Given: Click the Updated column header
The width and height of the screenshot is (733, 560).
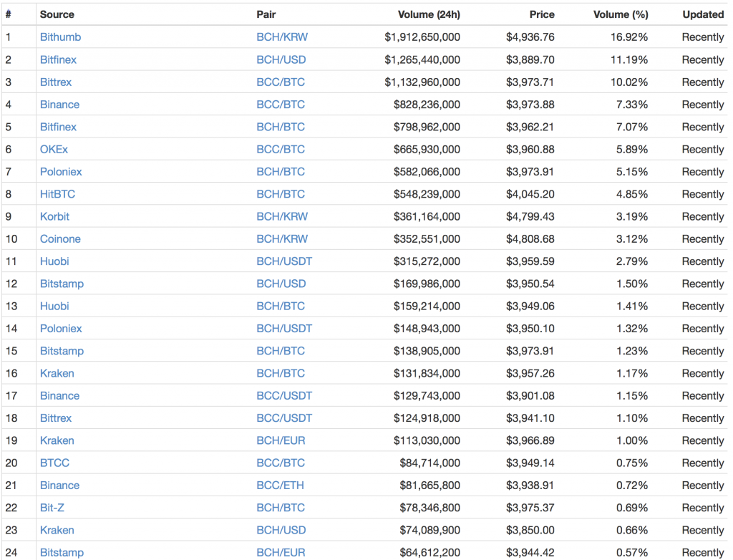Looking at the screenshot, I should 703,14.
